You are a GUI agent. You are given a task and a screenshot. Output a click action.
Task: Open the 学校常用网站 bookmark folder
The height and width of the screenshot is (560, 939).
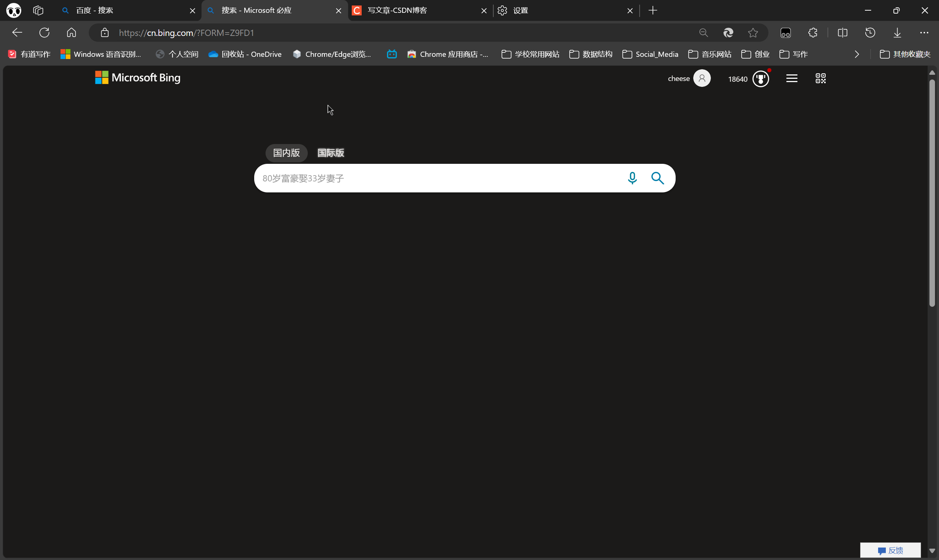coord(530,54)
